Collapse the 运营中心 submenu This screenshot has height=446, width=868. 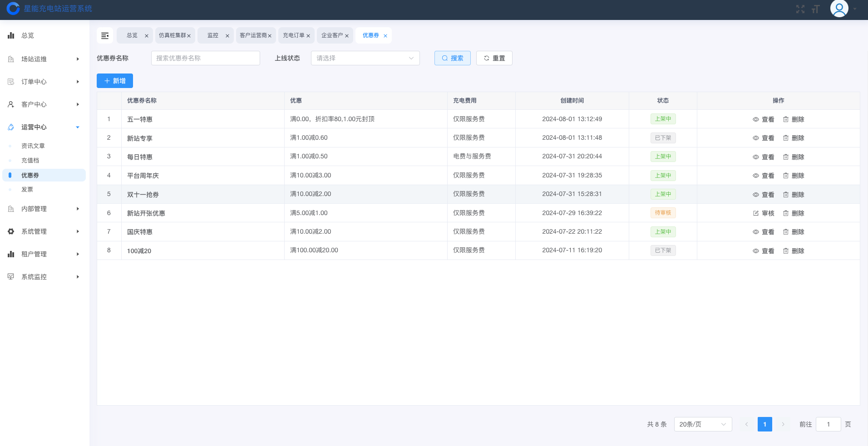(x=43, y=127)
